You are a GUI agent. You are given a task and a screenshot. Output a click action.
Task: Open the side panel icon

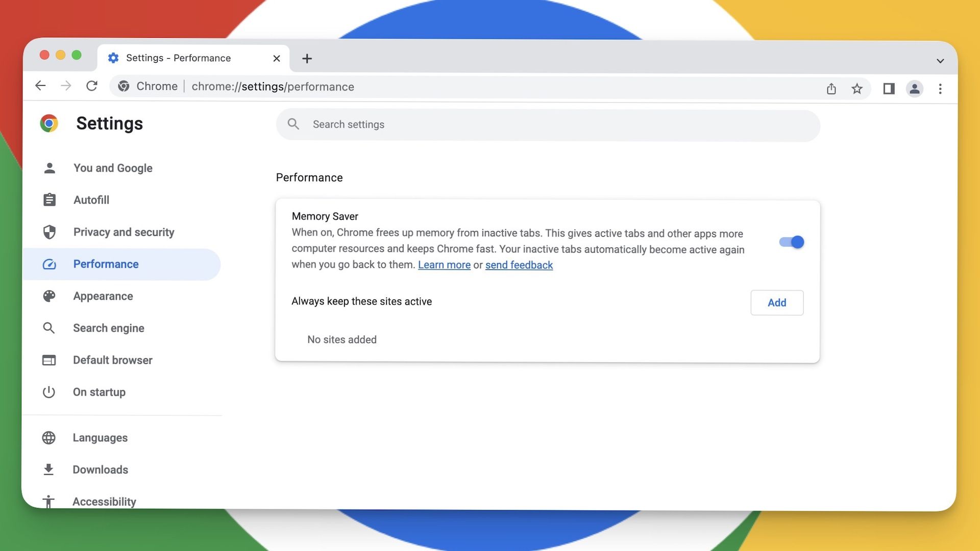[889, 88]
